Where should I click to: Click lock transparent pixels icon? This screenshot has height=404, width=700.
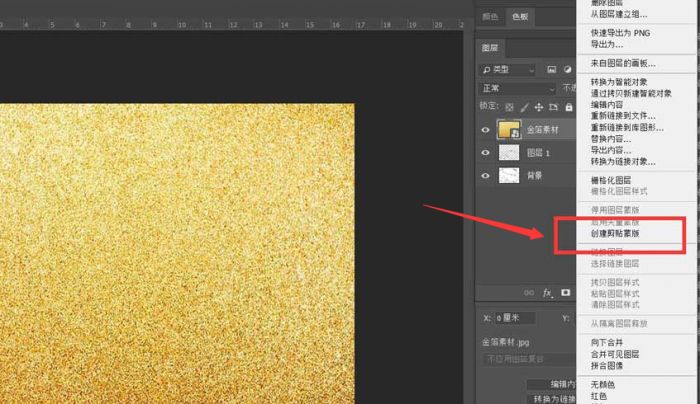510,107
